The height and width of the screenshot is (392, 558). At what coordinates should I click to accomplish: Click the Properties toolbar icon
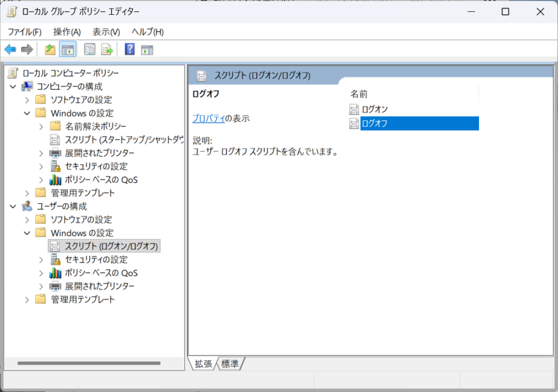[90, 50]
